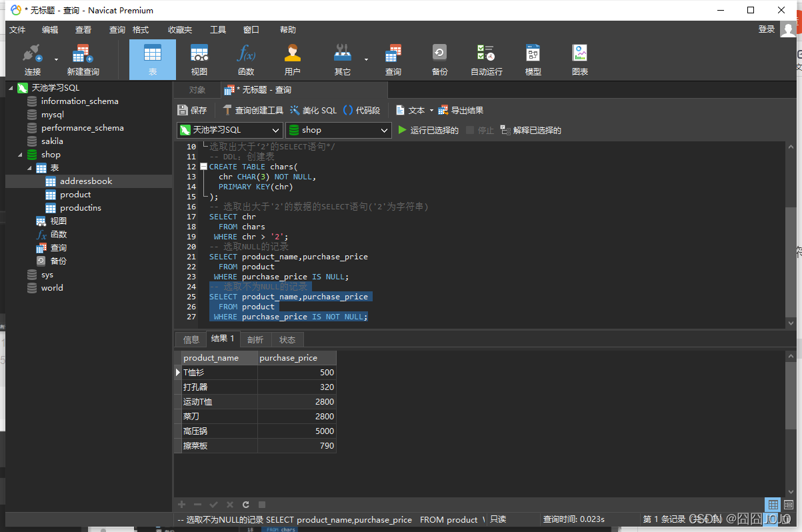Switch to grid view icon
The image size is (802, 532).
(773, 505)
